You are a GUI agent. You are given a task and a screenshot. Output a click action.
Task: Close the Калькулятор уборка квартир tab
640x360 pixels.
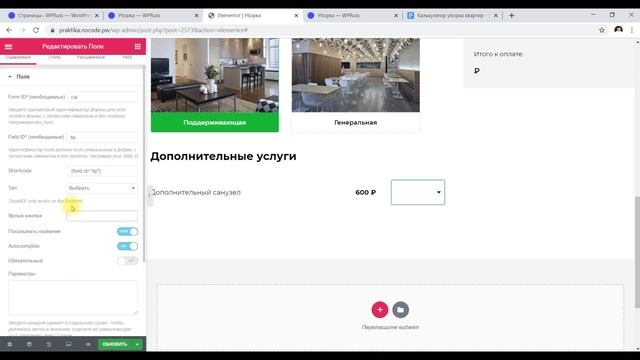pos(496,16)
